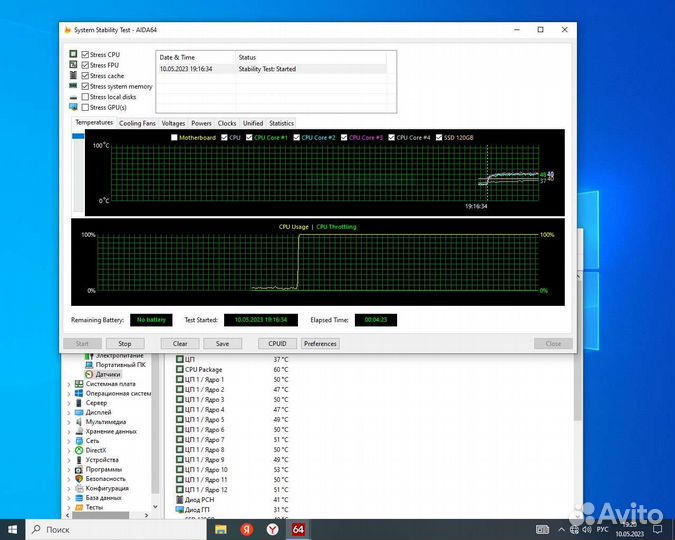675x540 pixels.
Task: Open the Statistics tab
Action: pos(282,123)
